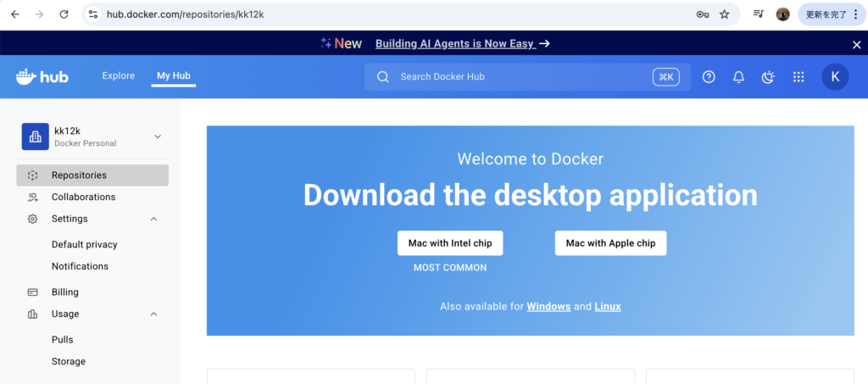Click the kk12k organization building icon
The image size is (868, 384).
click(x=35, y=136)
